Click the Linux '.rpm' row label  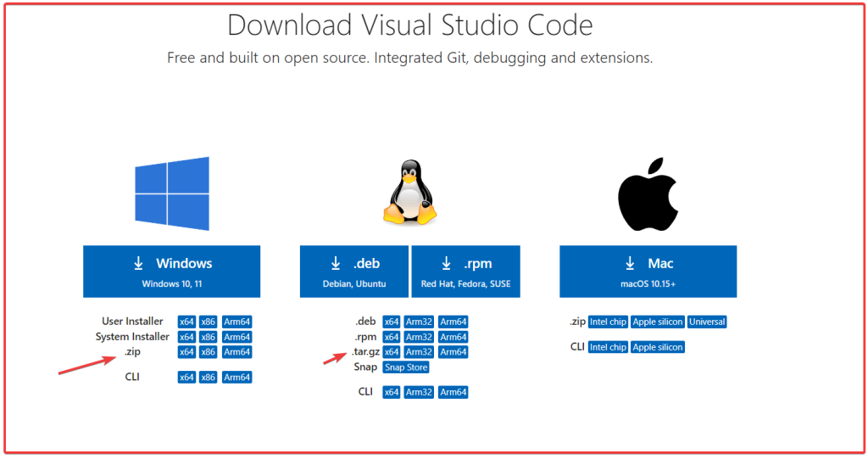(x=365, y=336)
